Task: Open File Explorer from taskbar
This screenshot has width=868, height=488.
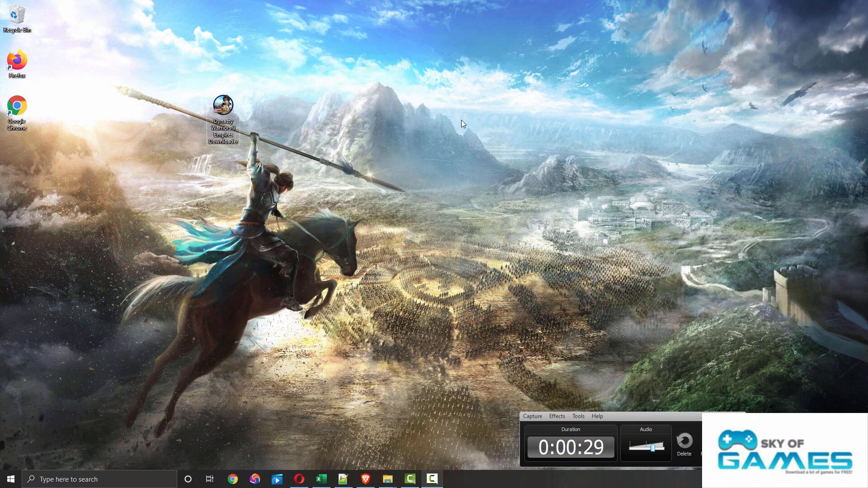Action: 387,479
